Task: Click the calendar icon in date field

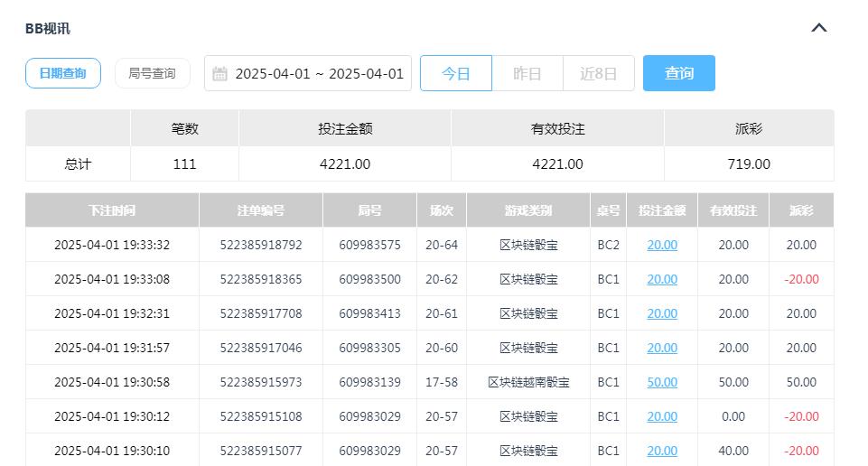Action: 219,74
